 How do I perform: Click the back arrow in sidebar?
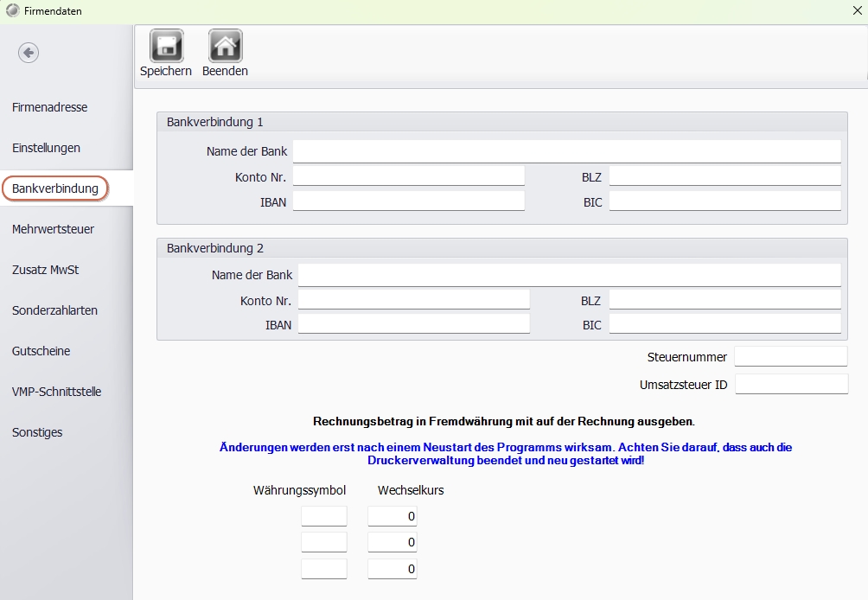pyautogui.click(x=29, y=53)
